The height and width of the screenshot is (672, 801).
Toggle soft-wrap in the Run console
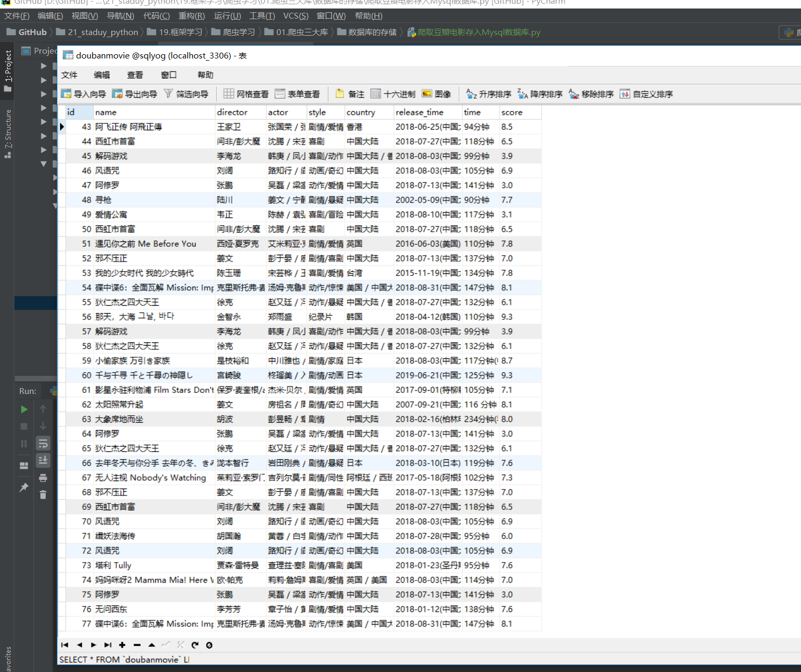[x=43, y=443]
